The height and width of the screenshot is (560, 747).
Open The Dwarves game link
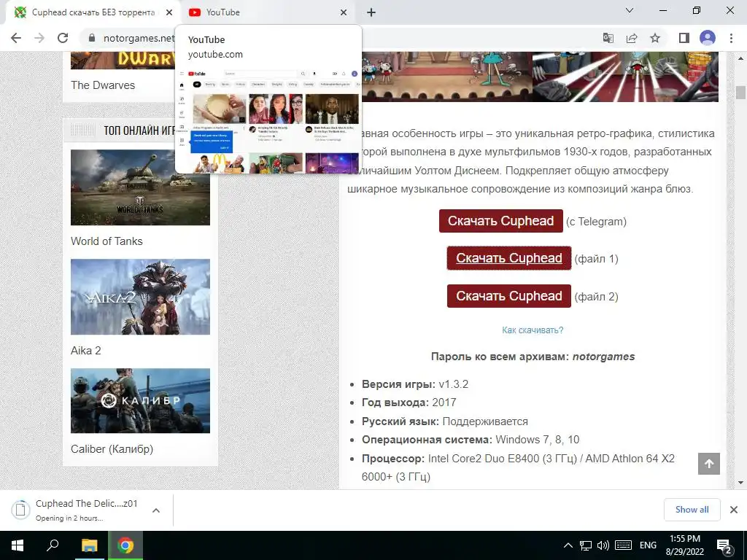click(103, 85)
